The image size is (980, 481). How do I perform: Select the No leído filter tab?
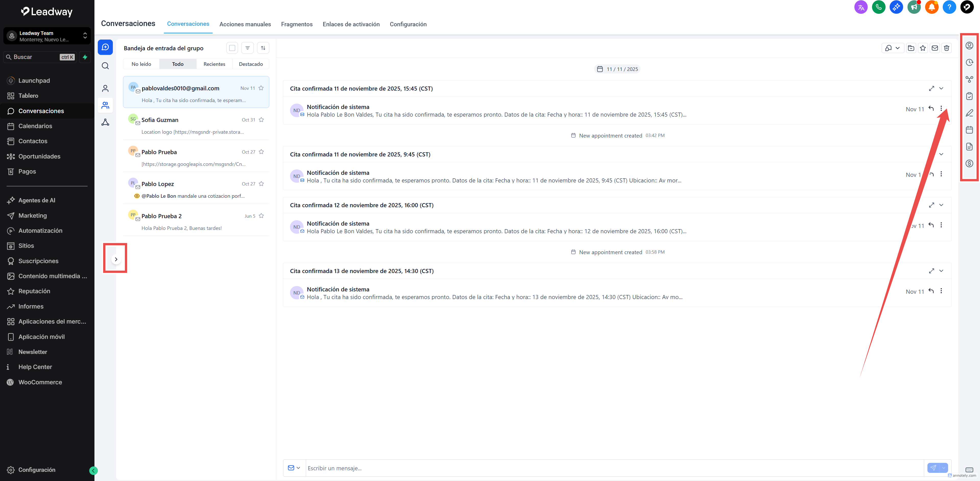coord(141,64)
